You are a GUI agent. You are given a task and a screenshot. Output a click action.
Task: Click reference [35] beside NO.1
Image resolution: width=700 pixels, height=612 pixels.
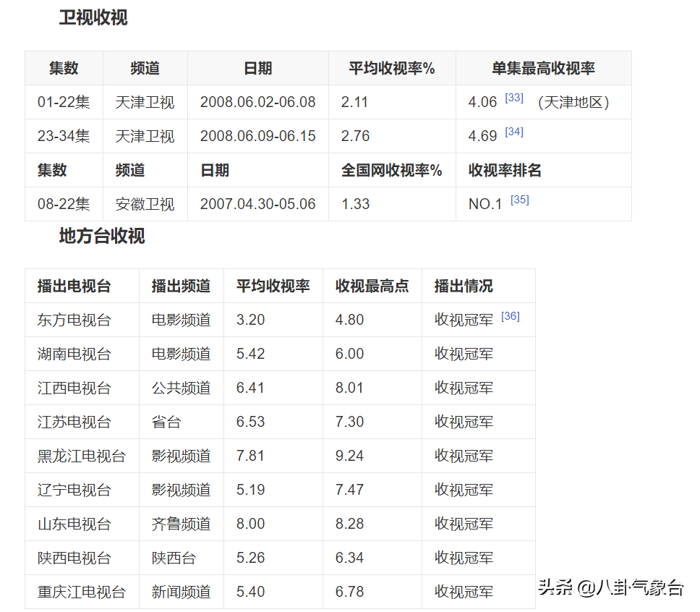(519, 200)
